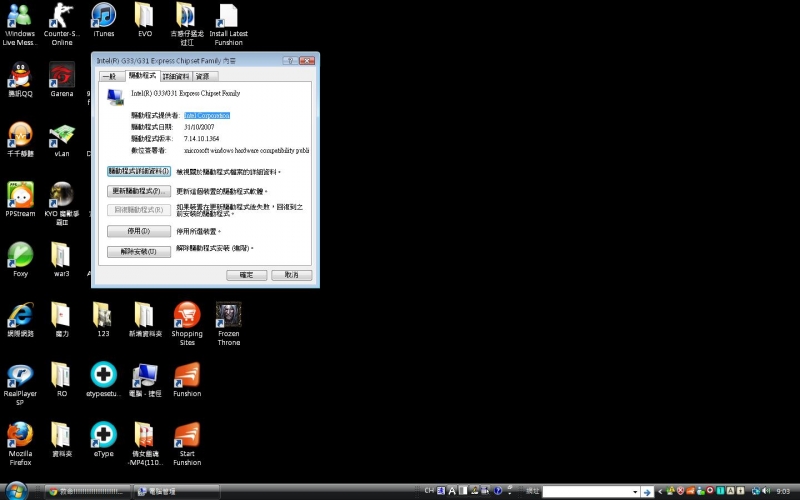Click the CH language indicator
The height and width of the screenshot is (500, 800).
[429, 491]
